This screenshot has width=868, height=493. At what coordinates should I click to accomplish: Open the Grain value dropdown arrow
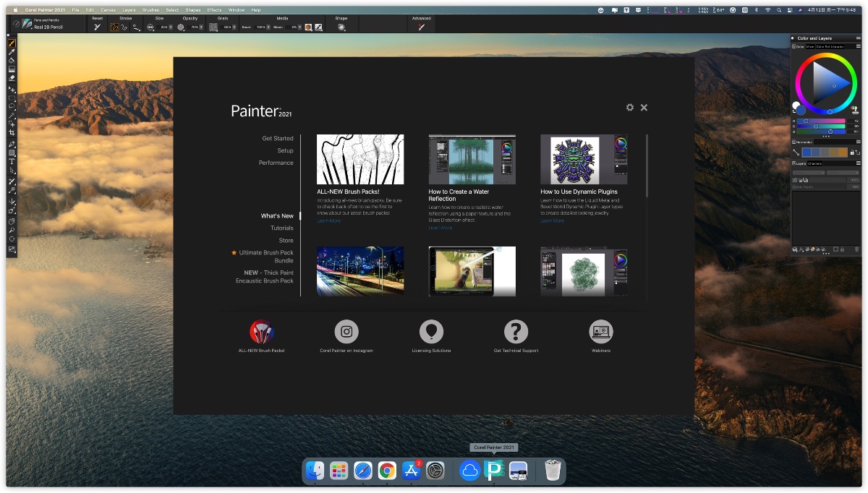pos(234,27)
